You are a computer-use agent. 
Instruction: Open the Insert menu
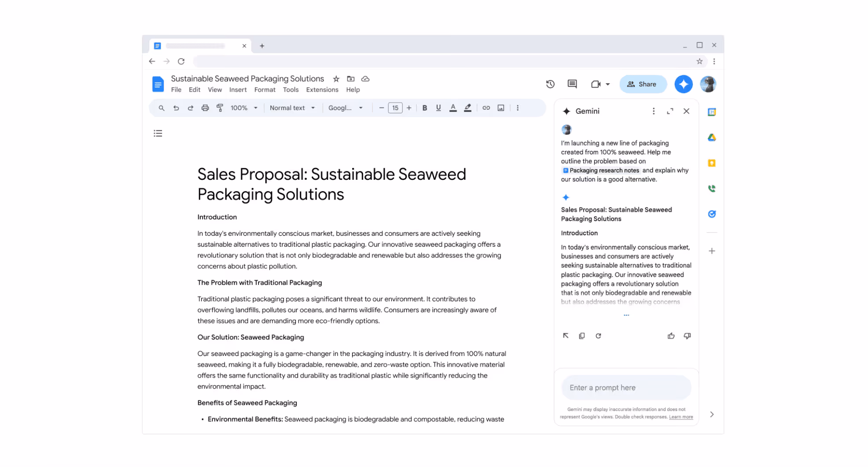(x=238, y=90)
